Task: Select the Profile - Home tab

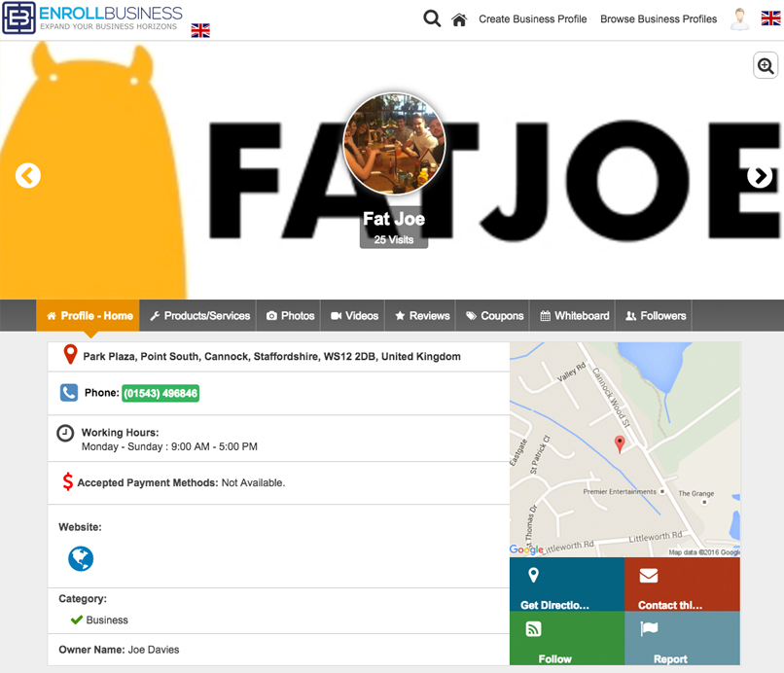Action: coord(88,315)
